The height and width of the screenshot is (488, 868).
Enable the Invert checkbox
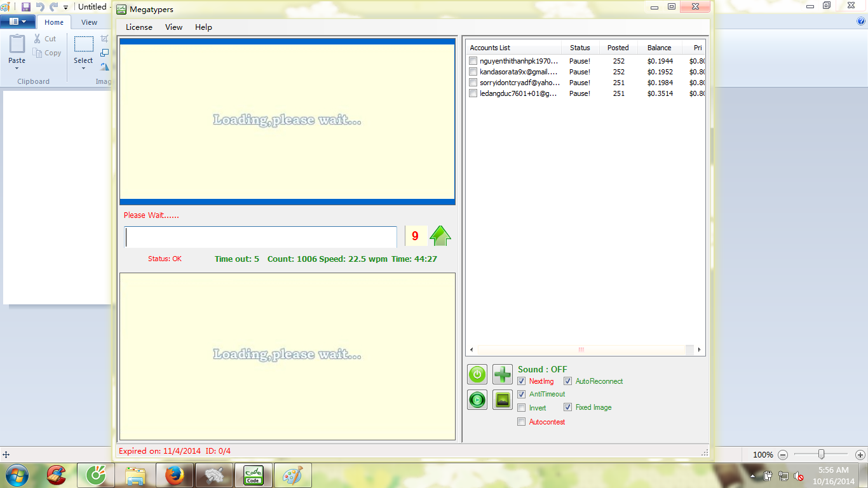[522, 408]
